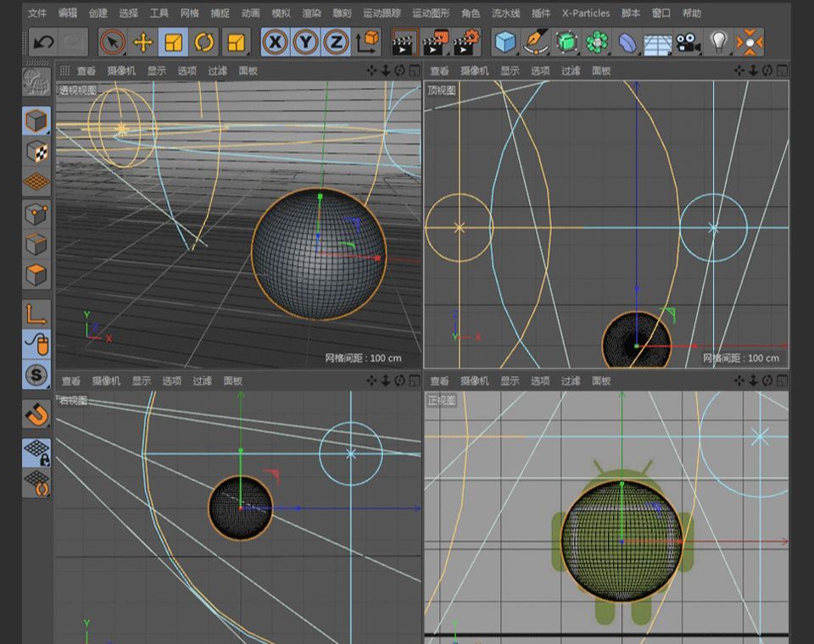This screenshot has height=644, width=814.
Task: Open 查看 in the front view (正视图) menu
Action: point(439,381)
